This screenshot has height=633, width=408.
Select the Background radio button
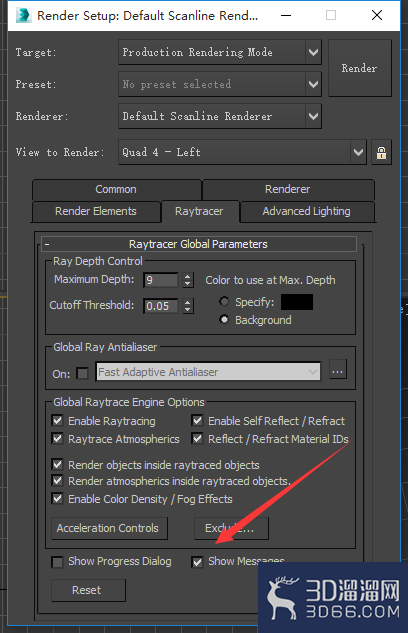pos(224,320)
